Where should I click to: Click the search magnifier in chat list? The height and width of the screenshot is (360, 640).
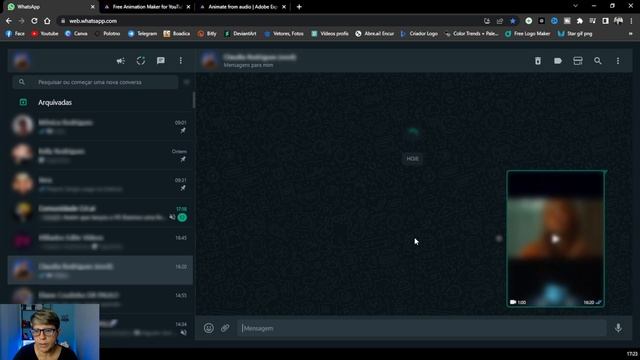[x=22, y=82]
